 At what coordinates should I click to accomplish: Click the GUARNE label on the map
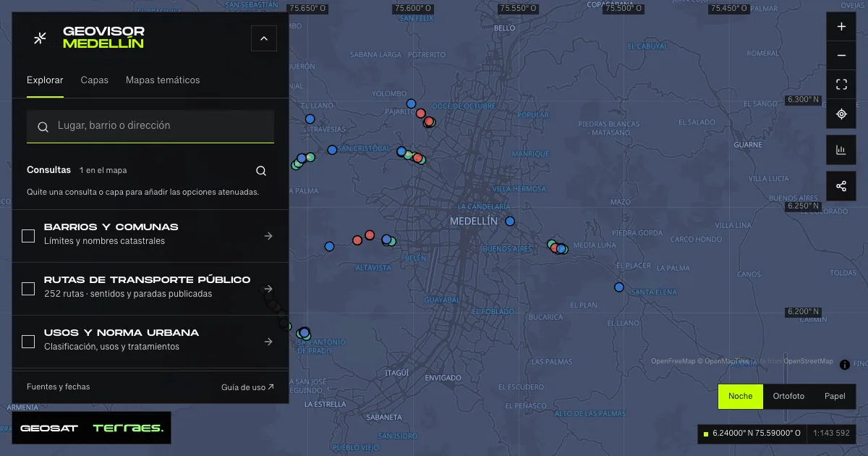[x=748, y=145]
